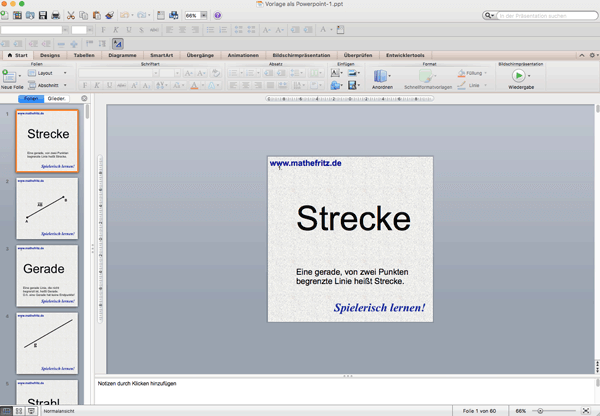Click the insert media film icon

point(352,85)
